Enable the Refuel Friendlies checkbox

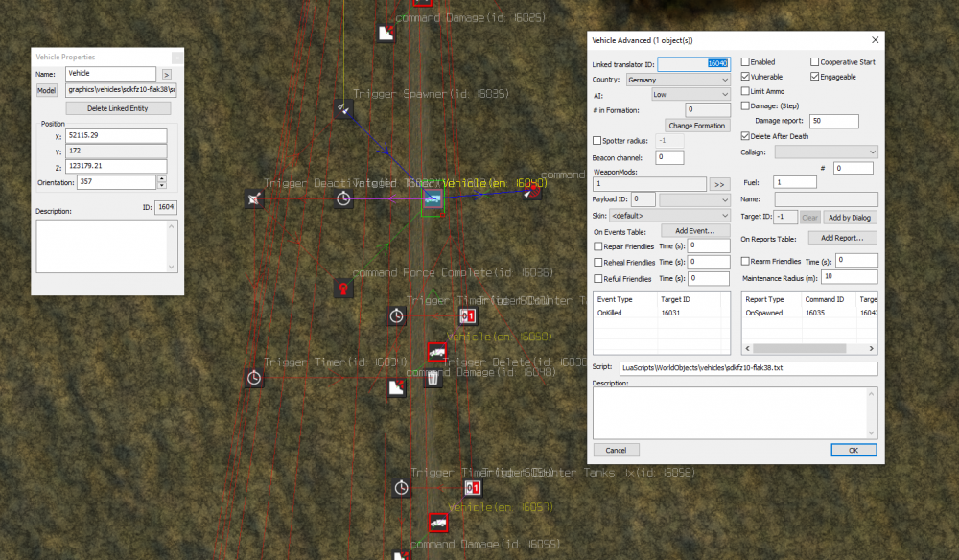598,279
